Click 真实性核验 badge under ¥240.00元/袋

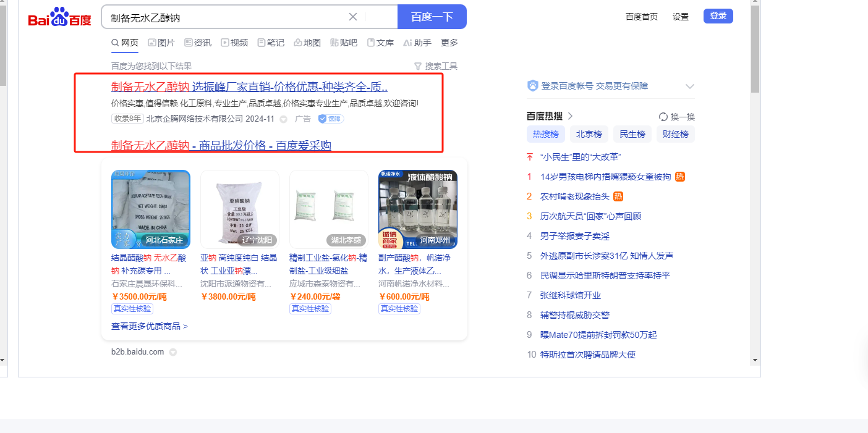pos(310,309)
